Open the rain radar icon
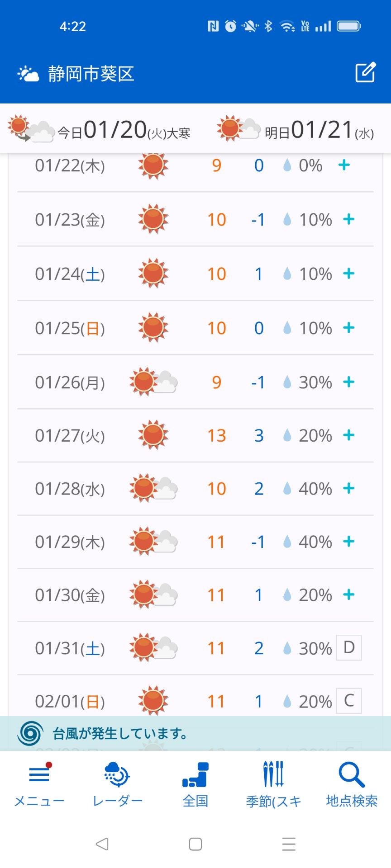This screenshot has height=868, width=391. click(x=117, y=774)
